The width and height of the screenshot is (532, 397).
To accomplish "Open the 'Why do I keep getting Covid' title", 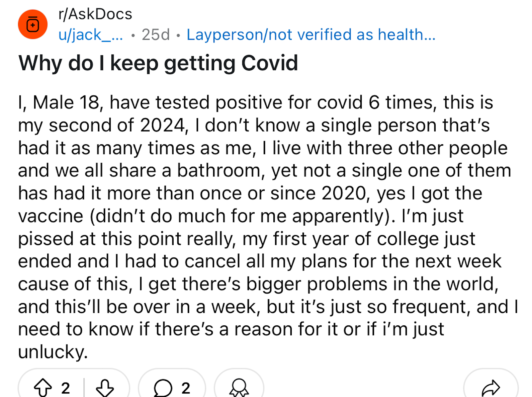I will pos(158,63).
